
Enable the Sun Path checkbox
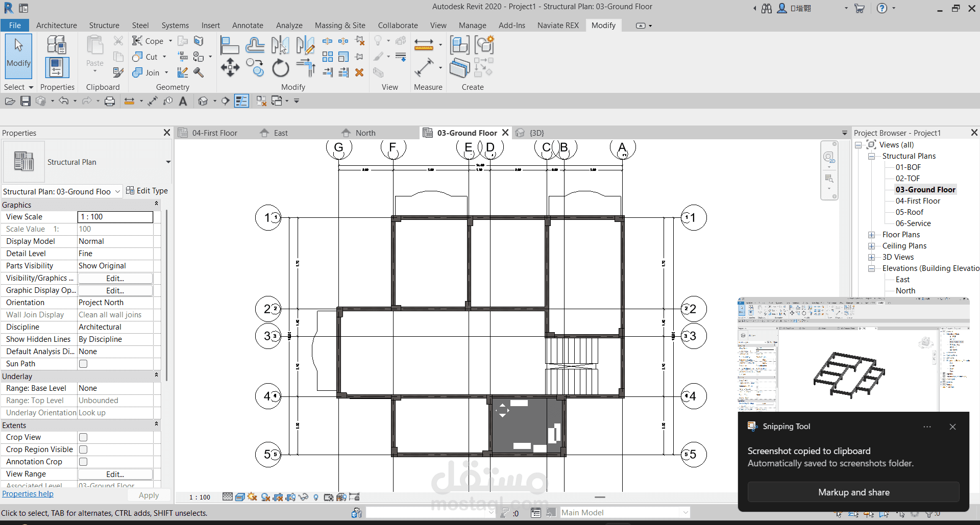tap(83, 364)
